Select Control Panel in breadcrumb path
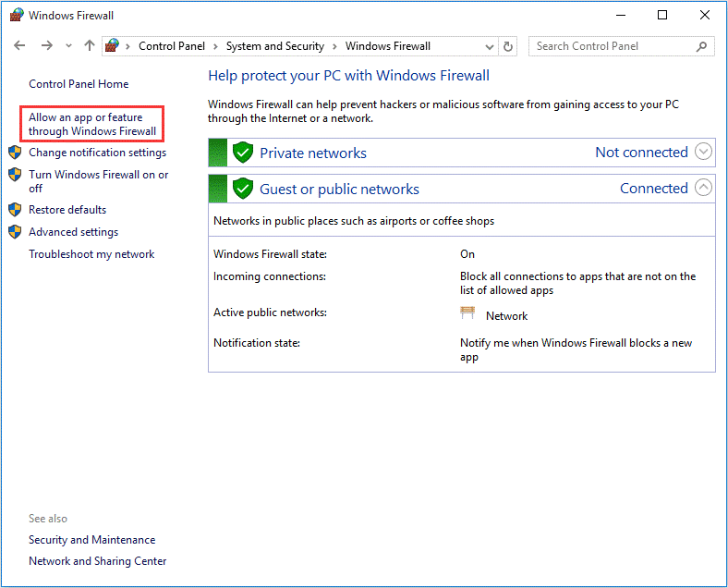 tap(173, 46)
